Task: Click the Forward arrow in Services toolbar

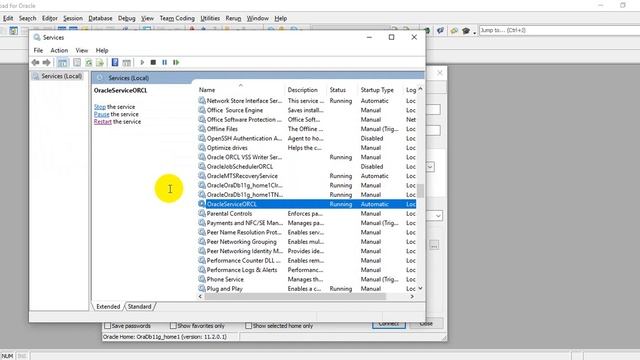Action: point(47,62)
